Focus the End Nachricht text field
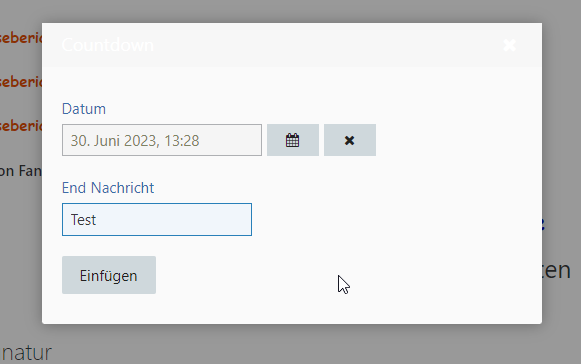 click(157, 219)
